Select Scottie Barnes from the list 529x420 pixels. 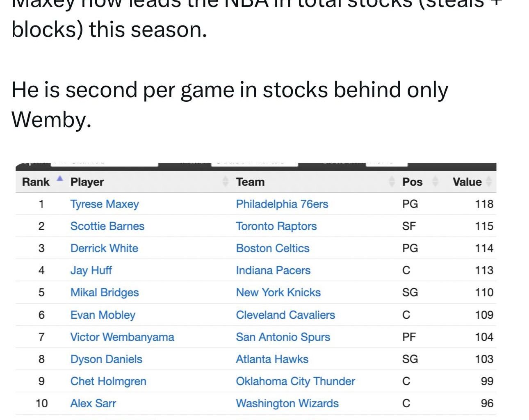pyautogui.click(x=107, y=226)
